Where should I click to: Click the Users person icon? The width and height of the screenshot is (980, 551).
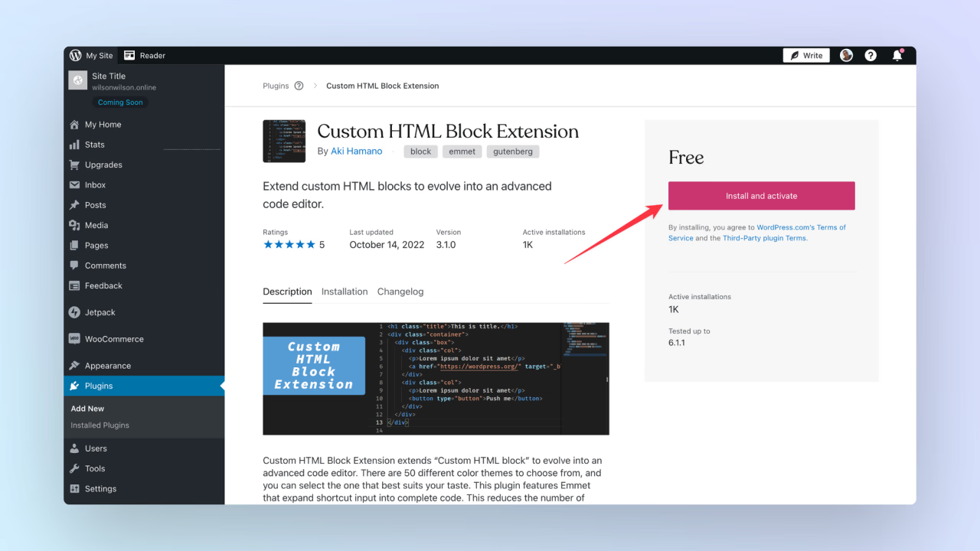[74, 448]
